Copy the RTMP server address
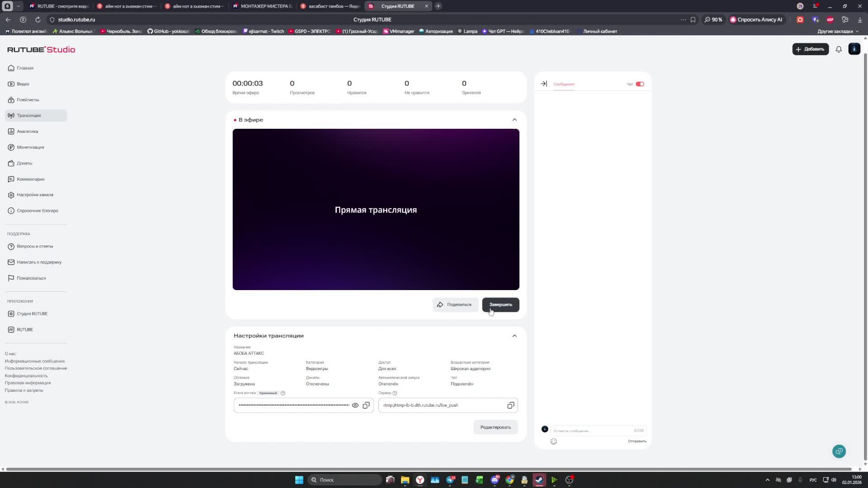The height and width of the screenshot is (488, 868). click(511, 405)
